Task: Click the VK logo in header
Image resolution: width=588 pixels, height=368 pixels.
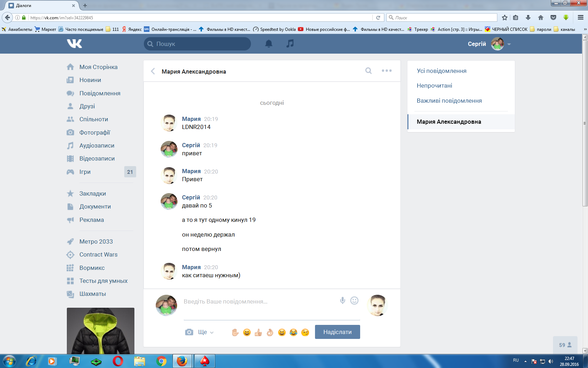Action: (x=75, y=43)
